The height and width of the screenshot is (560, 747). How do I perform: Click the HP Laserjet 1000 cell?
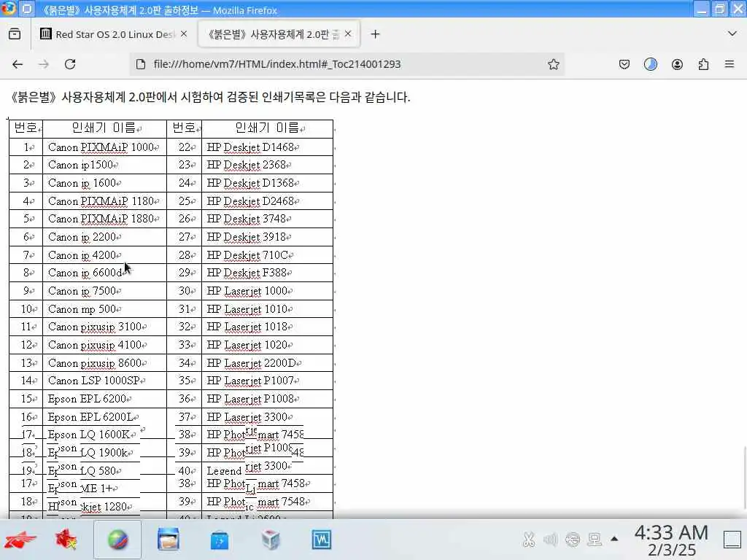267,290
